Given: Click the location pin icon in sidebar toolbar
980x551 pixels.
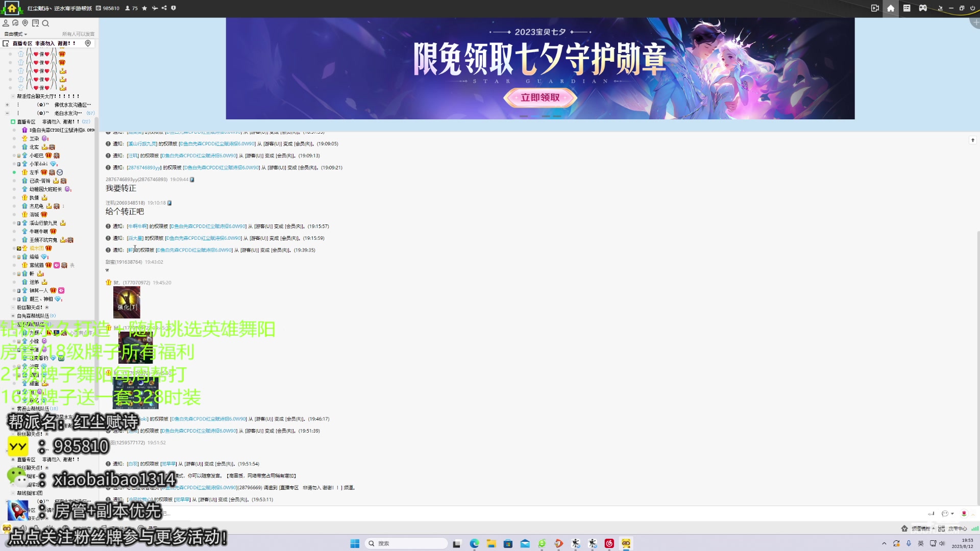Looking at the screenshot, I should (25, 23).
